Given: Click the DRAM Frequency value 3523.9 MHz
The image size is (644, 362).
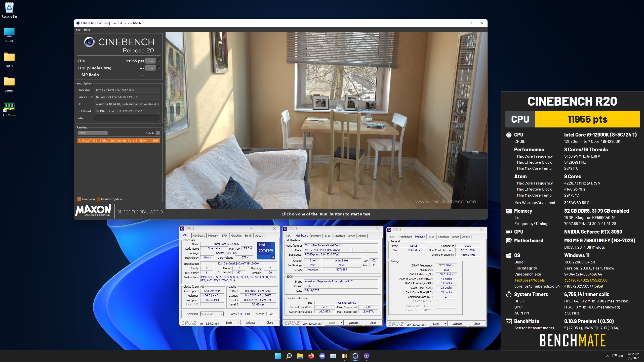Looking at the screenshot, I should point(446,265).
